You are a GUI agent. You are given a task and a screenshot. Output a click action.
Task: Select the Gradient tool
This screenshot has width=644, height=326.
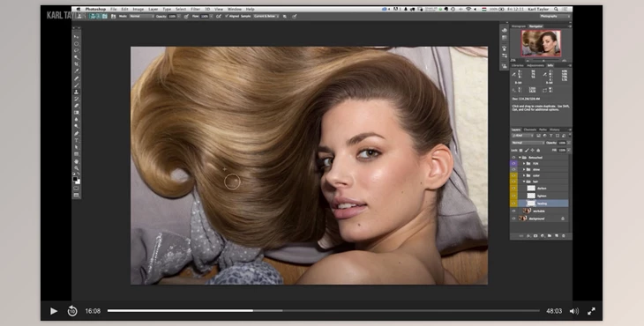pyautogui.click(x=77, y=113)
